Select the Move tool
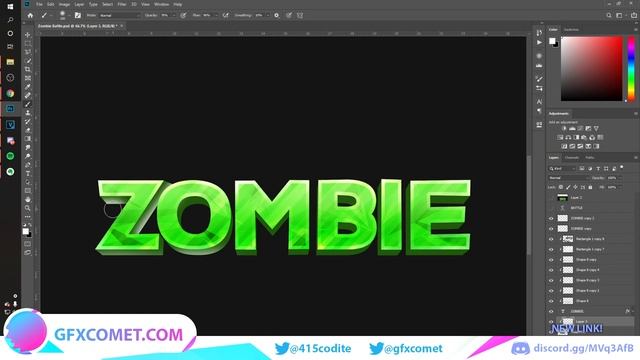 point(28,35)
